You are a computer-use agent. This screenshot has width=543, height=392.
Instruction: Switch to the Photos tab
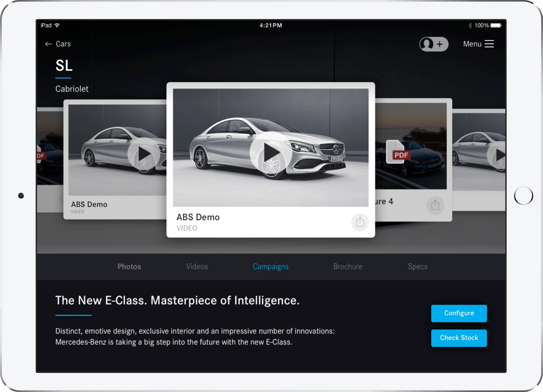pos(129,266)
